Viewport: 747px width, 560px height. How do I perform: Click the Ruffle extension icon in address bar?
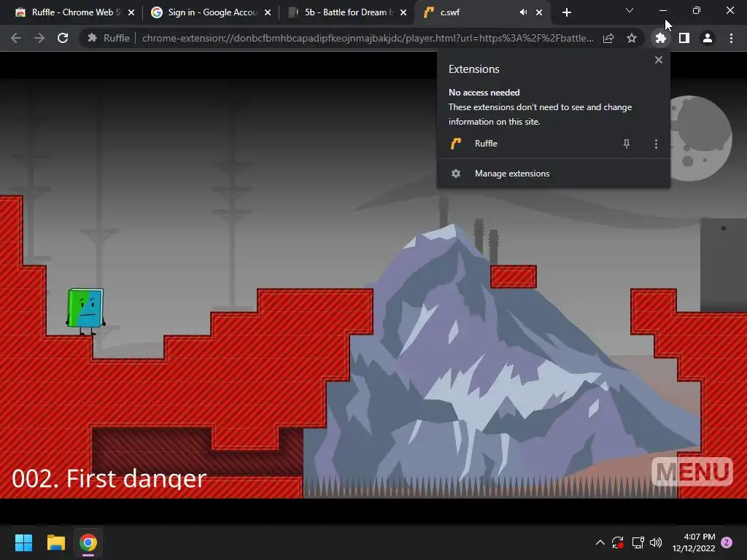point(93,38)
